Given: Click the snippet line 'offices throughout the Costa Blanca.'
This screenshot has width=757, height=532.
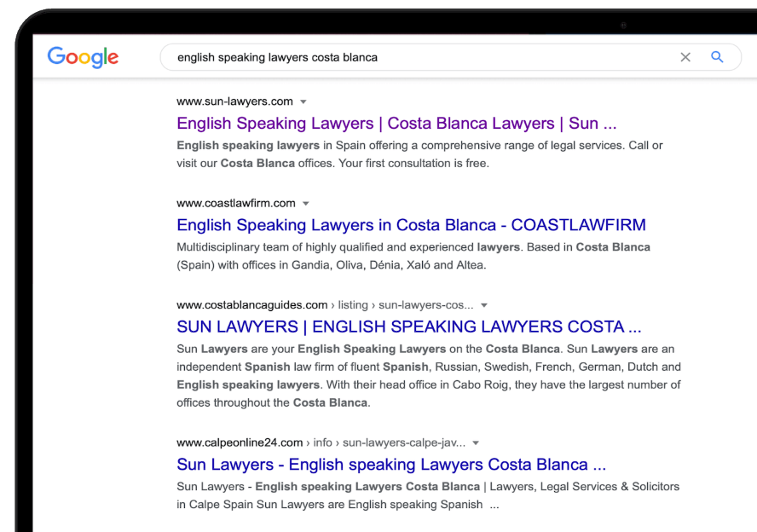Looking at the screenshot, I should [274, 402].
